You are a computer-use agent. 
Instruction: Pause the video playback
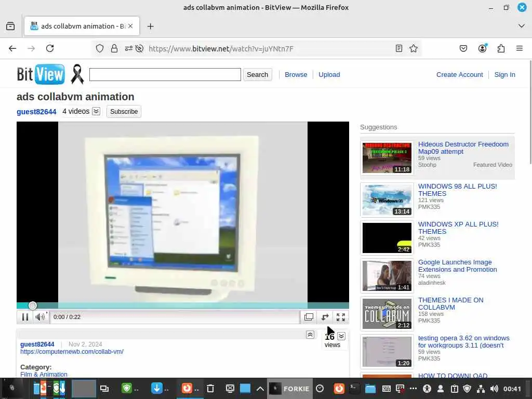tap(25, 317)
